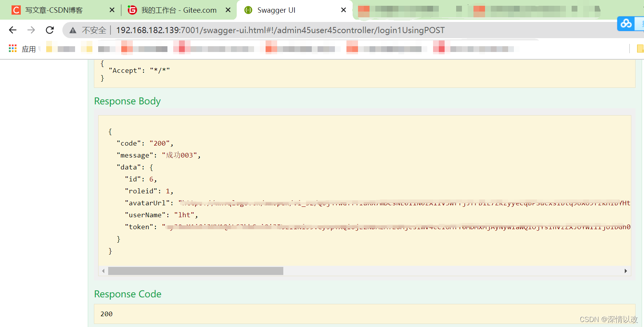Screen dimensions: 644x327
Task: Click the "code": "200" line in JSON
Action: coord(145,143)
